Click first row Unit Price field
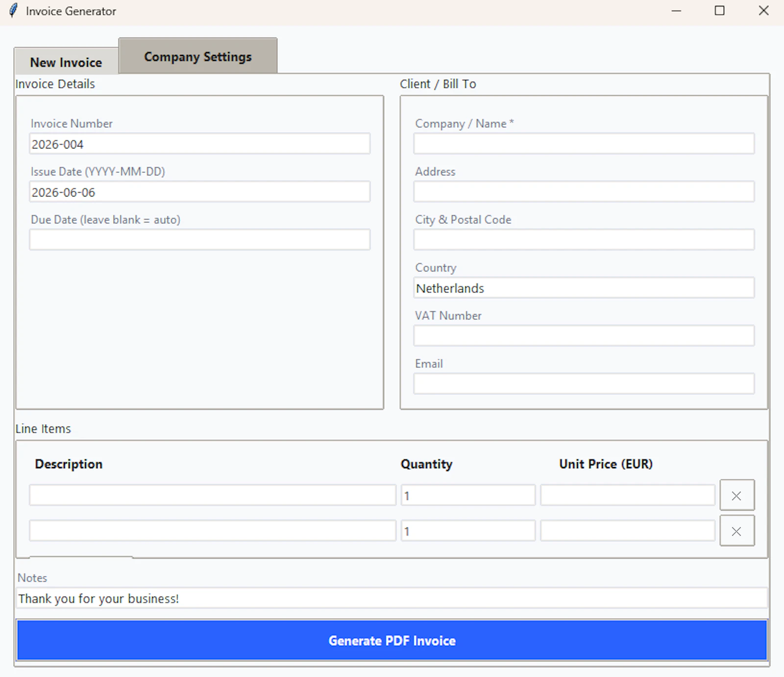784x677 pixels. point(628,495)
